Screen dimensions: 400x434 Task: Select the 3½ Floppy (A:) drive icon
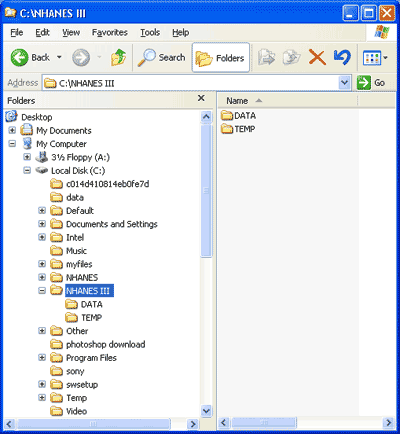(42, 157)
